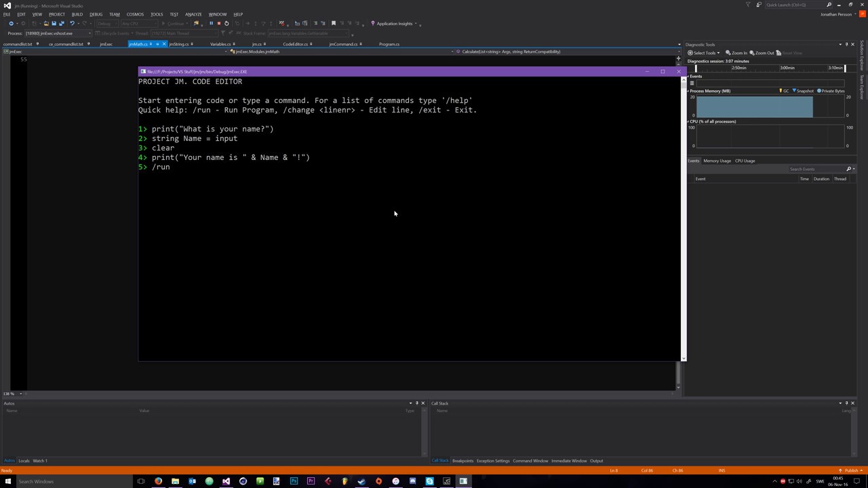Switch to the Locals tab
Image resolution: width=868 pixels, height=488 pixels.
click(24, 461)
